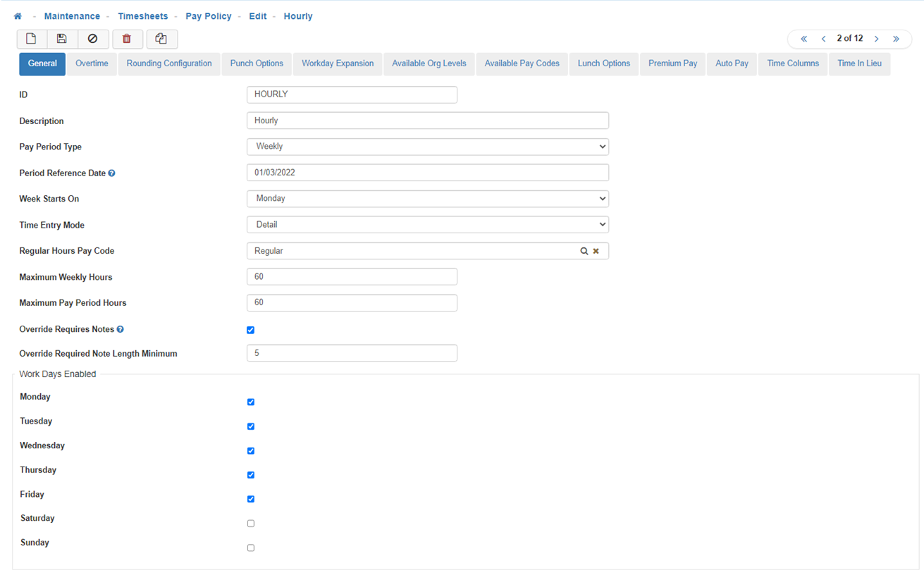This screenshot has height=573, width=924.
Task: Click the Maximum Weekly Hours field
Action: click(352, 277)
